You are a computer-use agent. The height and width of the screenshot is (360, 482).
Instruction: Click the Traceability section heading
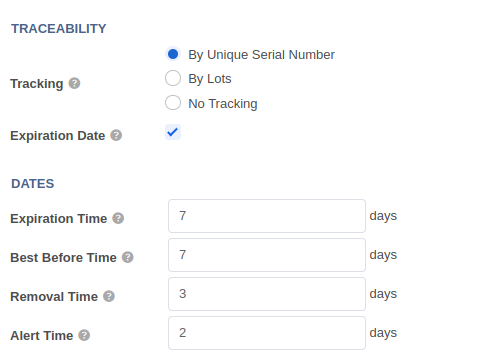pos(59,29)
